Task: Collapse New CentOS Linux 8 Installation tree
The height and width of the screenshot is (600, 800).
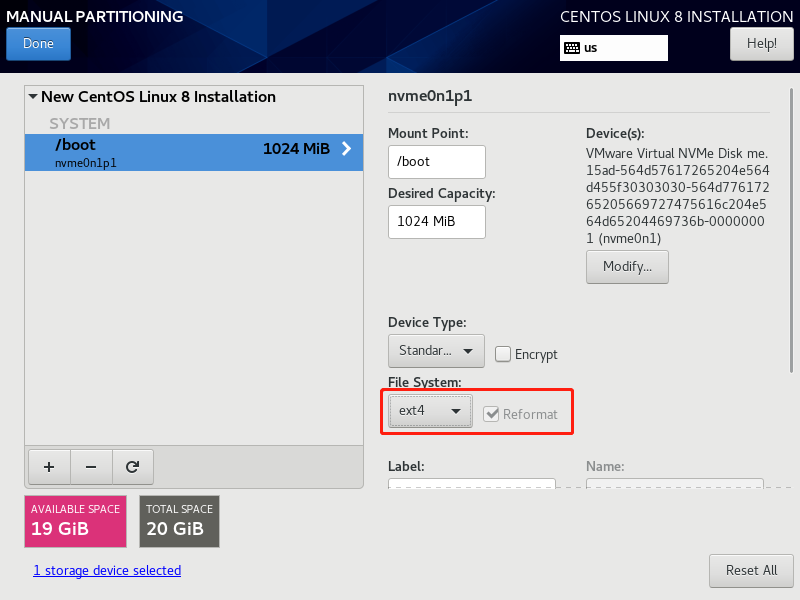Action: pos(33,96)
